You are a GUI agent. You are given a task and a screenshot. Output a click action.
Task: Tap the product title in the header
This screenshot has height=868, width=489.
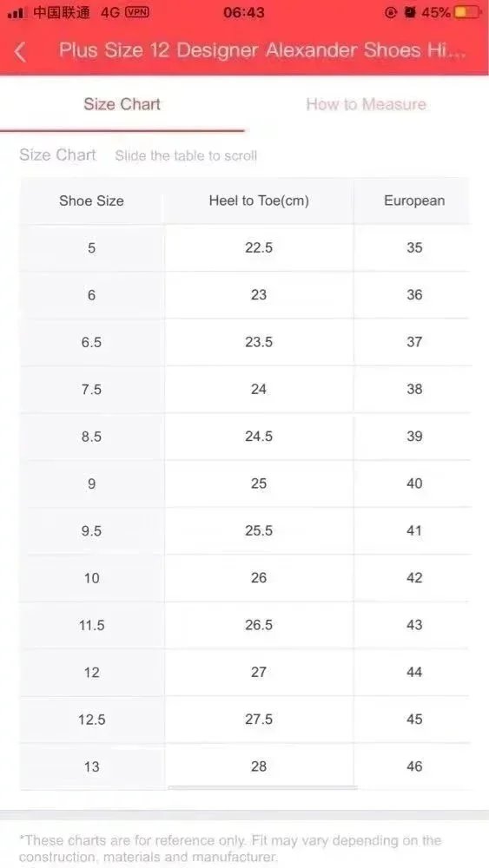(262, 51)
